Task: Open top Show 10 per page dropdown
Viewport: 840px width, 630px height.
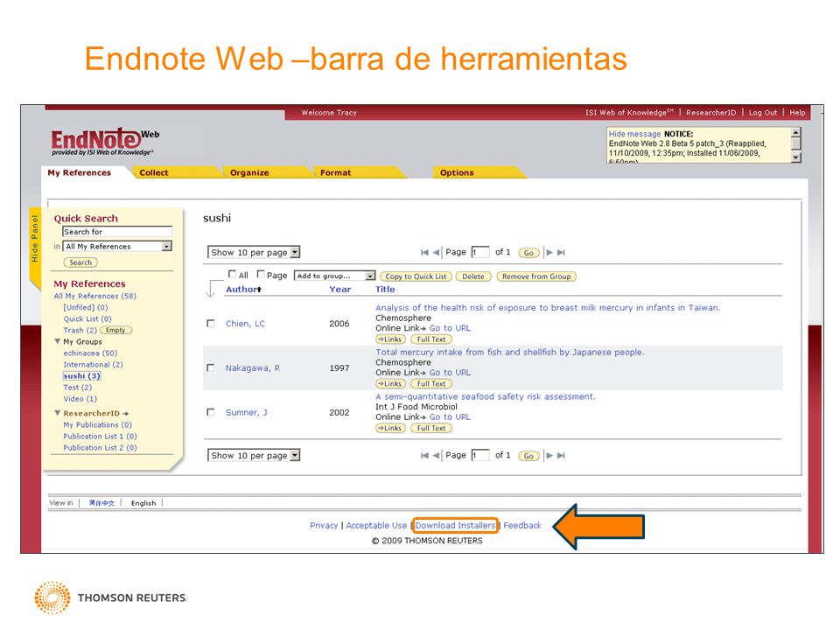Action: tap(254, 252)
